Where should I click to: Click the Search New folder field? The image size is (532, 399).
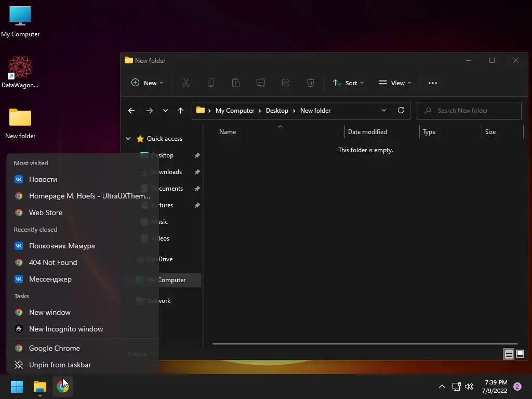tap(469, 111)
